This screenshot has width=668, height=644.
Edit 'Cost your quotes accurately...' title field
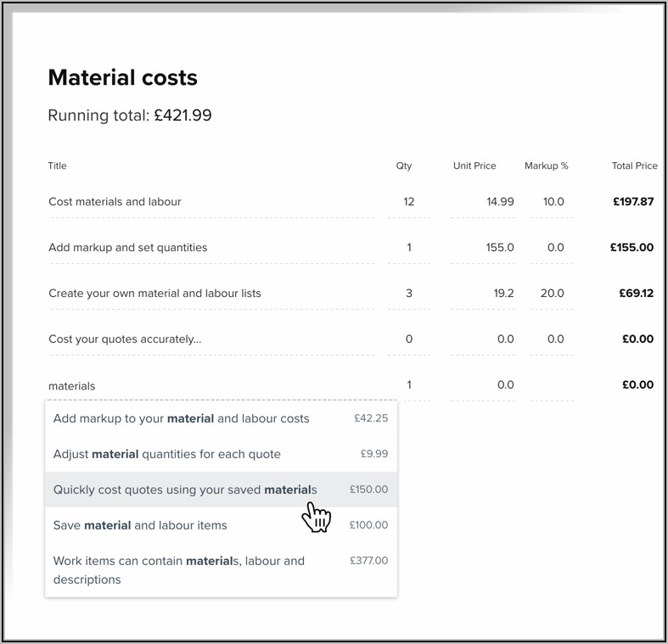click(x=211, y=339)
